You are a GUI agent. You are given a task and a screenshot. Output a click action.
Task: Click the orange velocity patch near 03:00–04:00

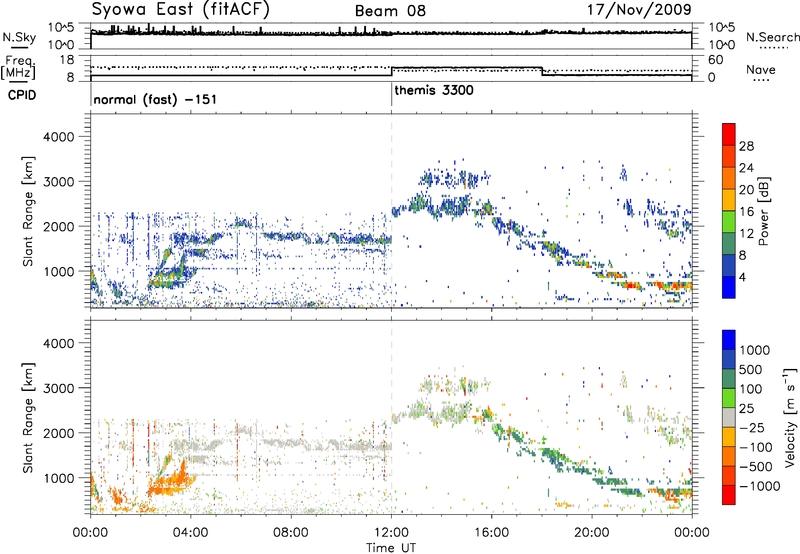pos(170,482)
